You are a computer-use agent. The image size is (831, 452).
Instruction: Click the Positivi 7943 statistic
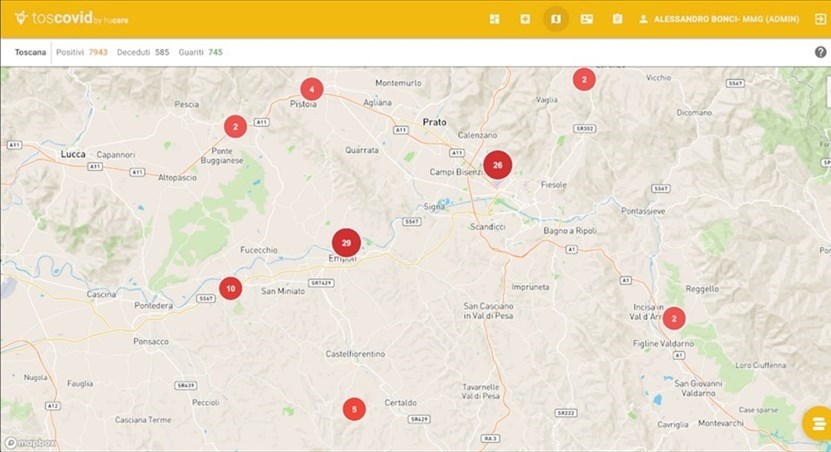pyautogui.click(x=82, y=52)
